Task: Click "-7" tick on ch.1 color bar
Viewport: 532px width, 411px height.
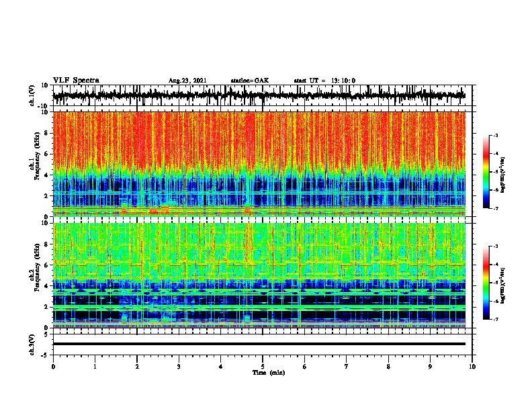Action: [x=496, y=208]
